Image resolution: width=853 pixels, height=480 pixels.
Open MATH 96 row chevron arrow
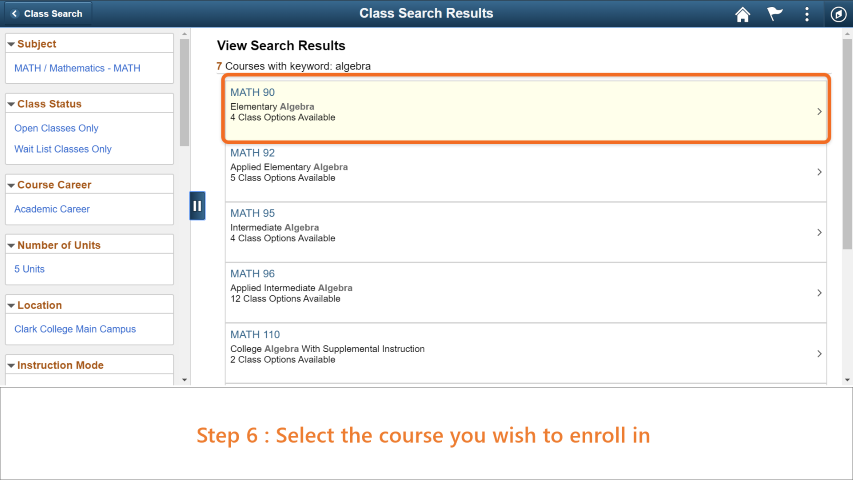click(819, 293)
